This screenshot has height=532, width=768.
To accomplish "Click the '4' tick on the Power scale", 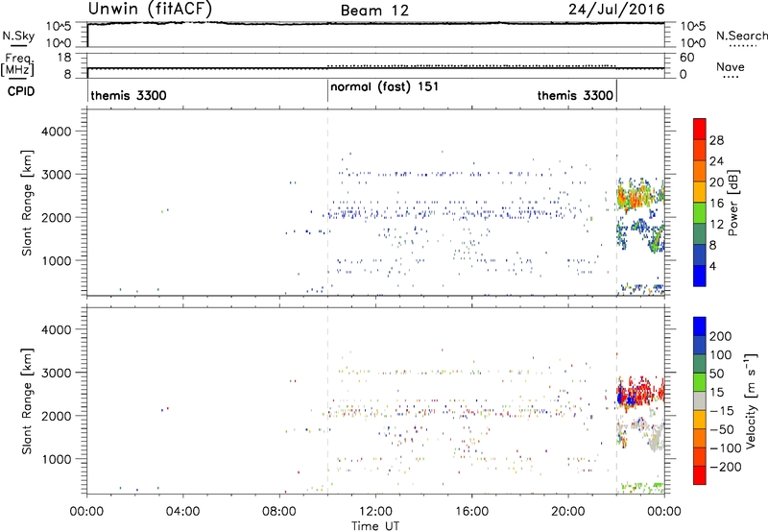I will coord(712,266).
